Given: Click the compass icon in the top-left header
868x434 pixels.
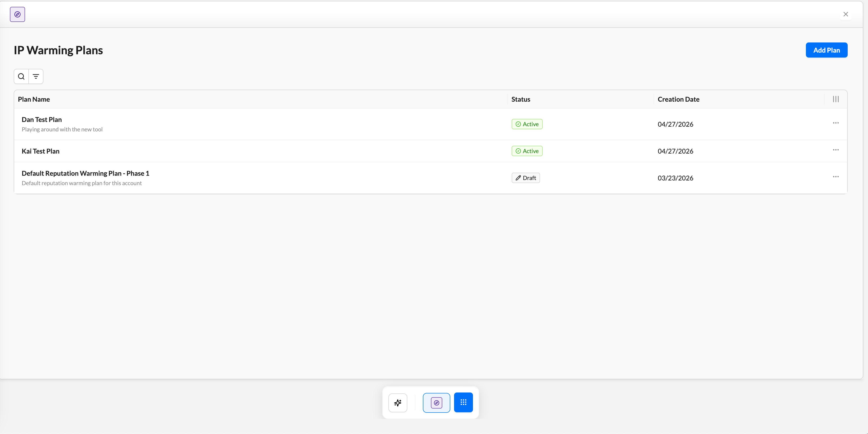Looking at the screenshot, I should pos(17,14).
